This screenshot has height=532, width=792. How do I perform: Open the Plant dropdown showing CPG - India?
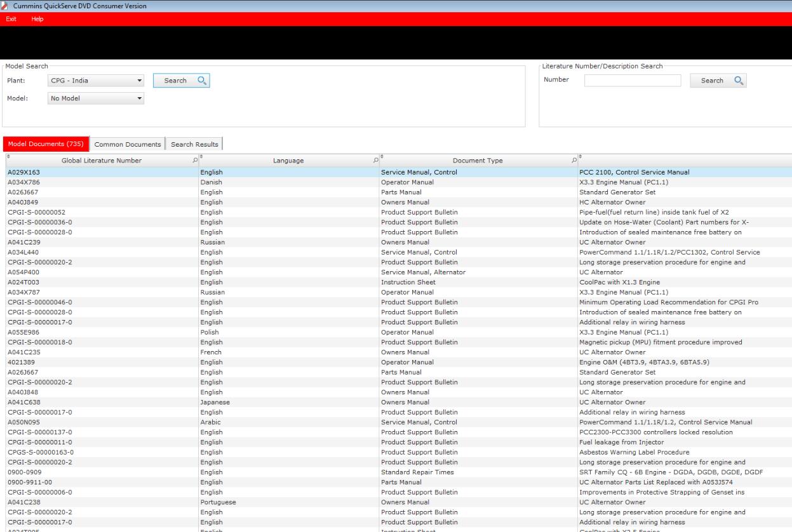point(96,81)
